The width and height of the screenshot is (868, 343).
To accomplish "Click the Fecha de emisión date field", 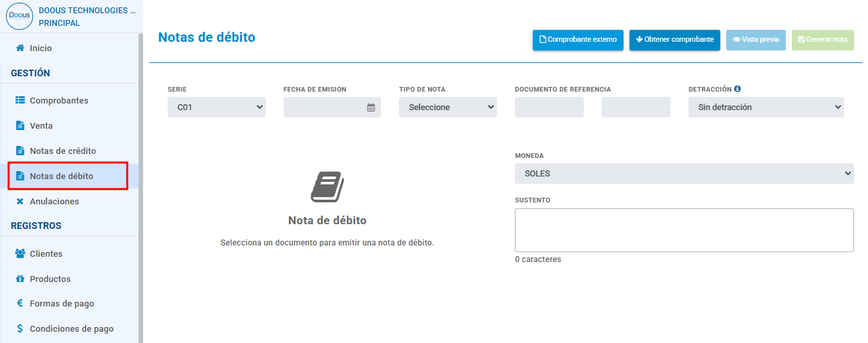I will 332,107.
